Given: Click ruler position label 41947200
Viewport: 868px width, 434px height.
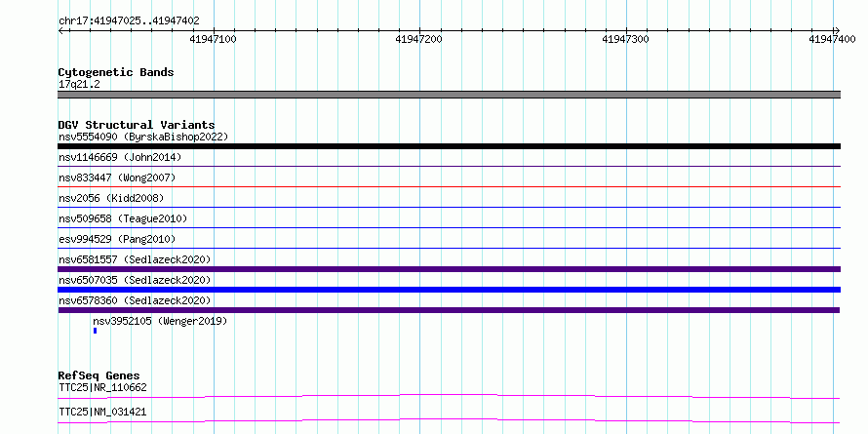Looking at the screenshot, I should [419, 39].
